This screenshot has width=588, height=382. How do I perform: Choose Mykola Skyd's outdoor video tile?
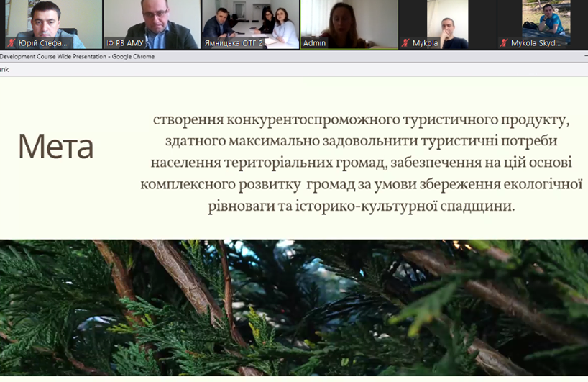pyautogui.click(x=546, y=20)
